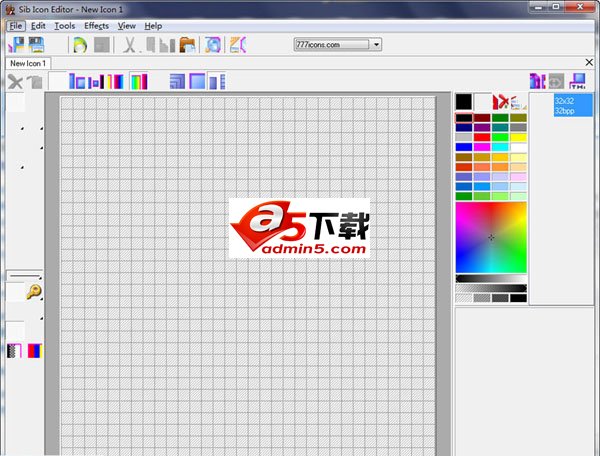Click the Paste clipboard icon
Screen dimensions: 600x456
pyautogui.click(x=187, y=45)
